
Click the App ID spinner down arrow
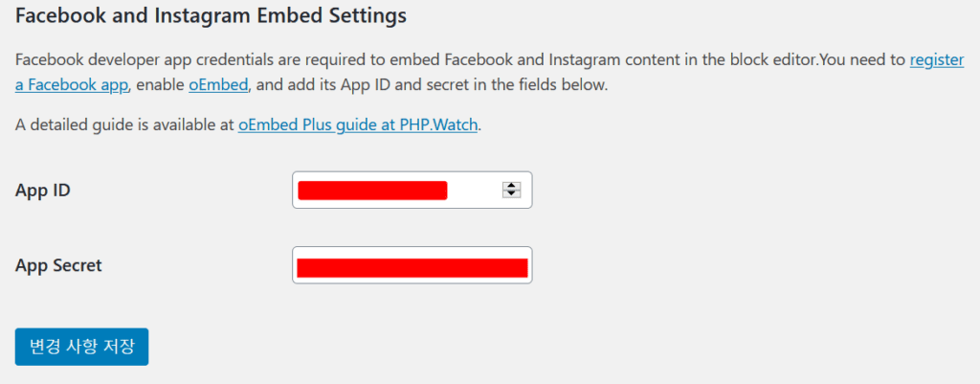click(x=511, y=193)
